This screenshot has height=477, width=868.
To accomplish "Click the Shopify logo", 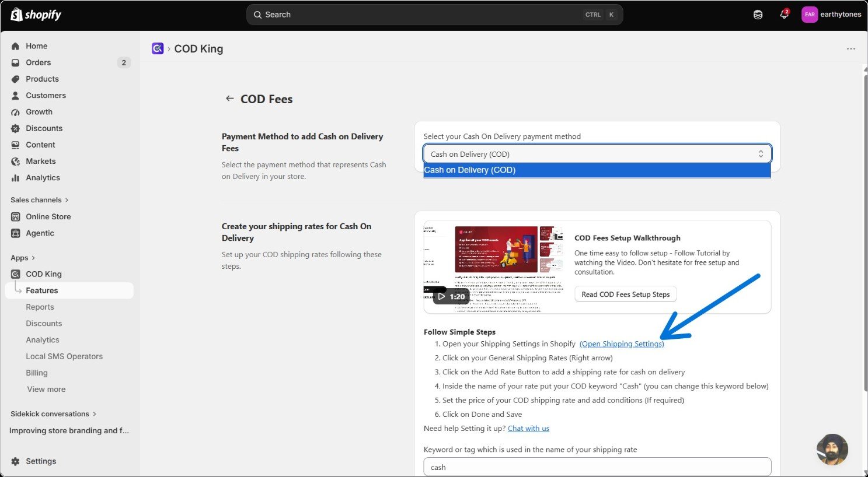I will [x=36, y=15].
